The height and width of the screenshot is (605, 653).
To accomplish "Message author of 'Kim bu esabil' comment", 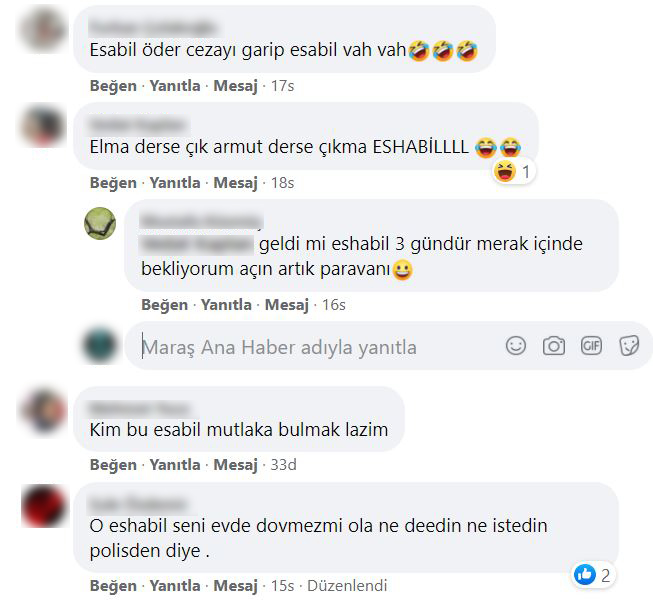I will point(236,465).
